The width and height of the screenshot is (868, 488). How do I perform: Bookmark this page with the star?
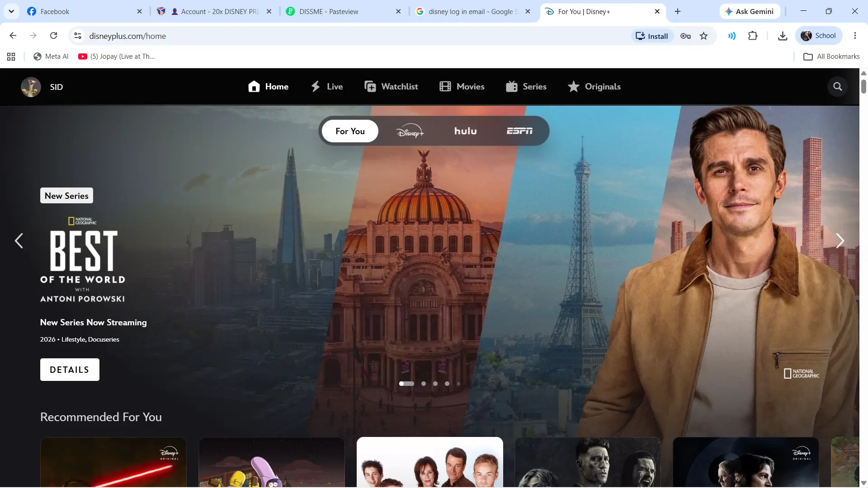[x=703, y=36]
